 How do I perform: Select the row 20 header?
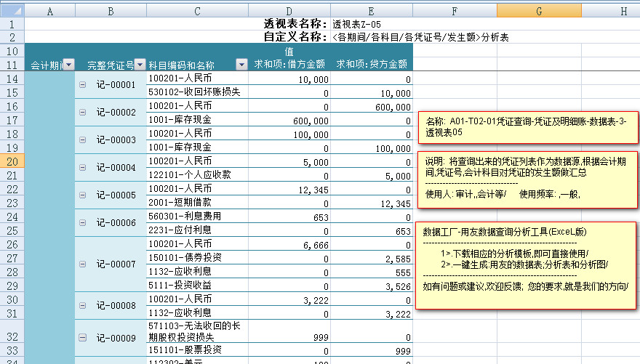(12, 161)
